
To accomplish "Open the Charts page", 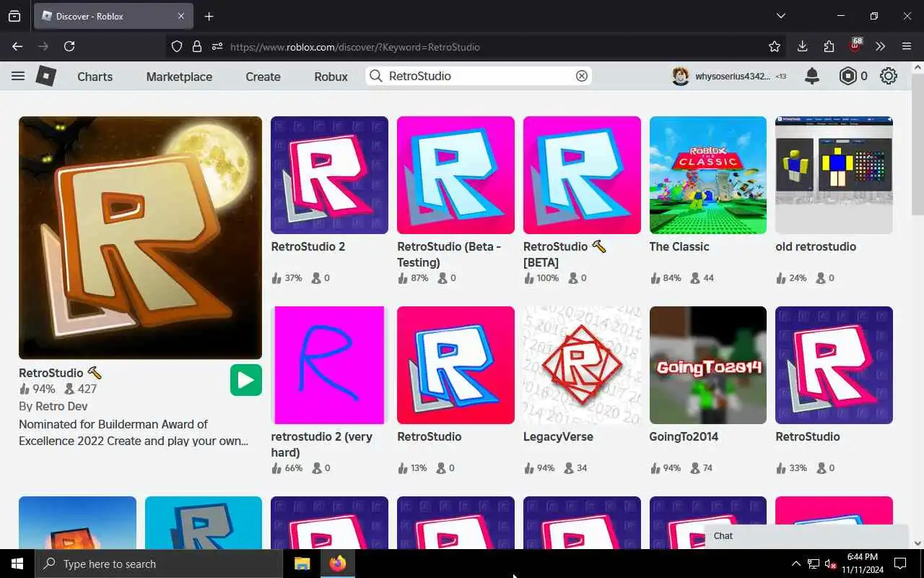I will pos(95,77).
